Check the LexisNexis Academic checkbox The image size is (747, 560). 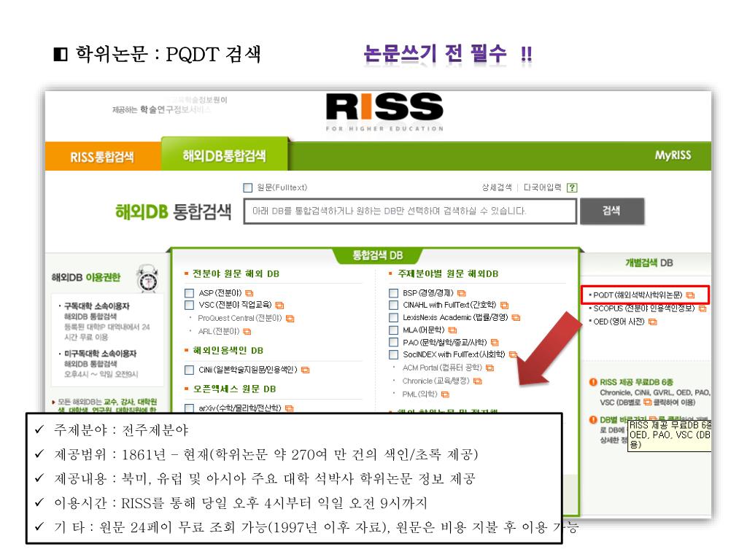(393, 317)
